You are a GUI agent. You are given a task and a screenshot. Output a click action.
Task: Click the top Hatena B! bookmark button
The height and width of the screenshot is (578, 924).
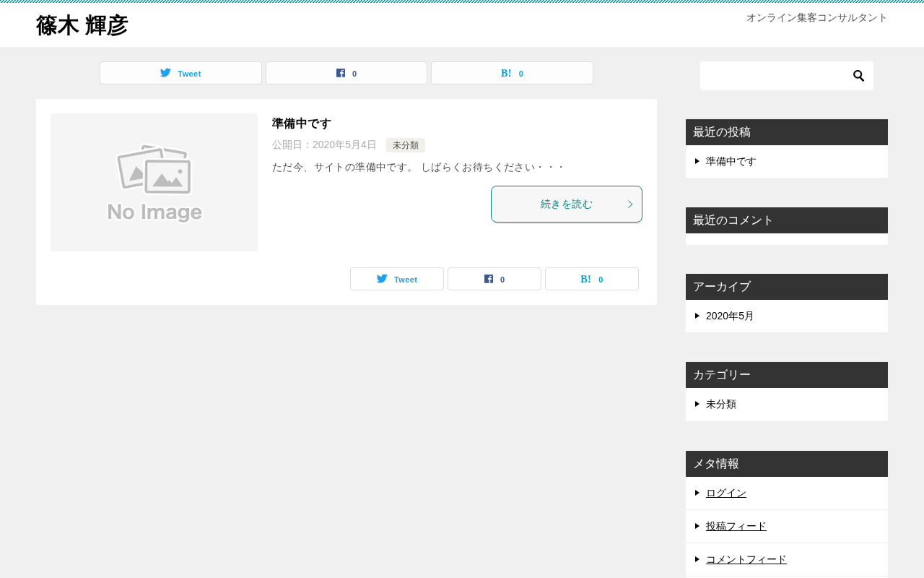click(512, 73)
